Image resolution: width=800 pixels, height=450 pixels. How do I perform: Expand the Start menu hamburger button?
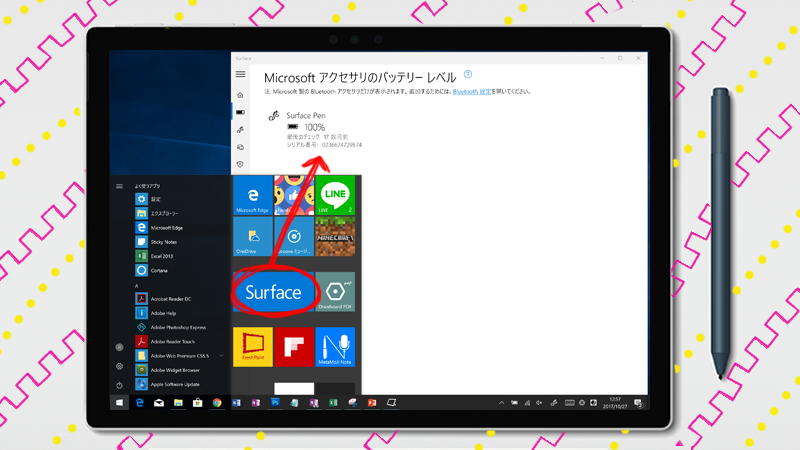119,186
